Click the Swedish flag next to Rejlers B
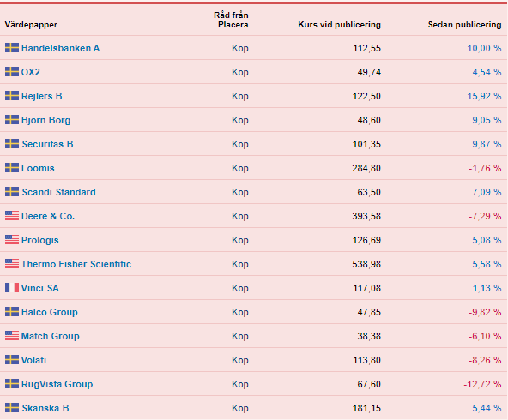This screenshot has width=508, height=420. tap(12, 96)
